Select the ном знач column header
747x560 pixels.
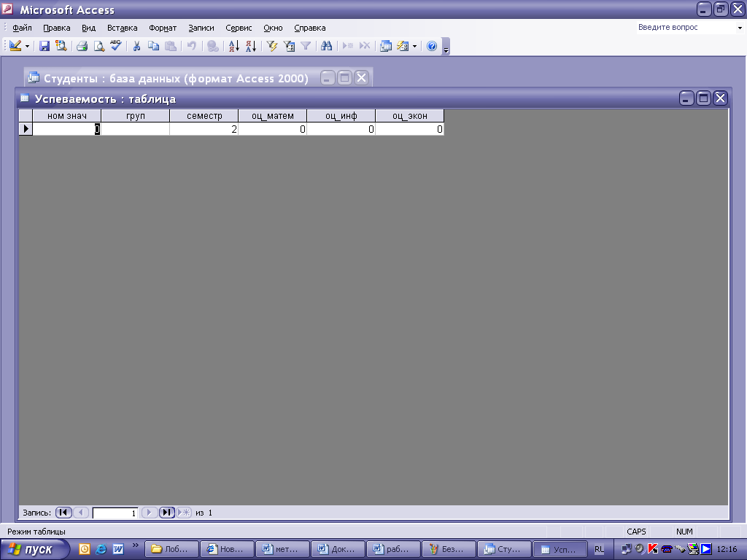66,116
